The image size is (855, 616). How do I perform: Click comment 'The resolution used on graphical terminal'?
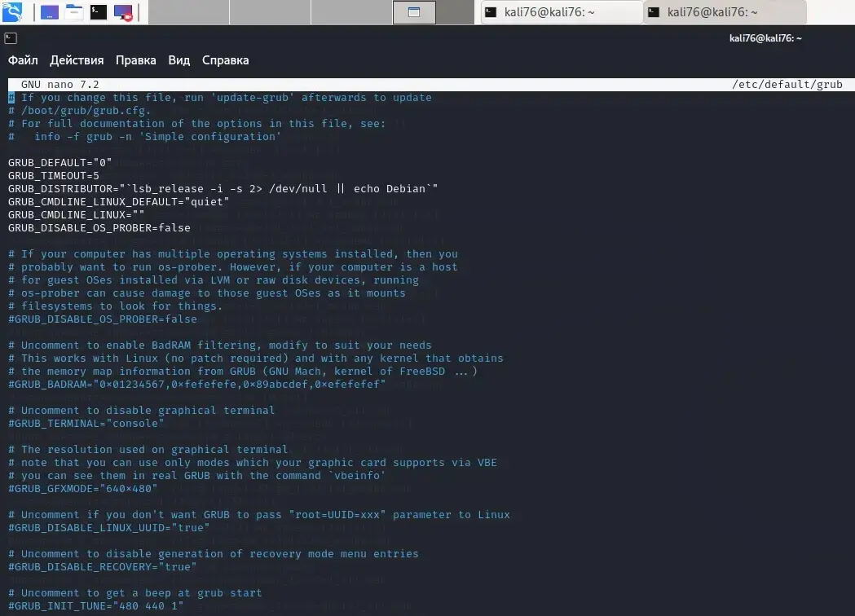(x=148, y=450)
